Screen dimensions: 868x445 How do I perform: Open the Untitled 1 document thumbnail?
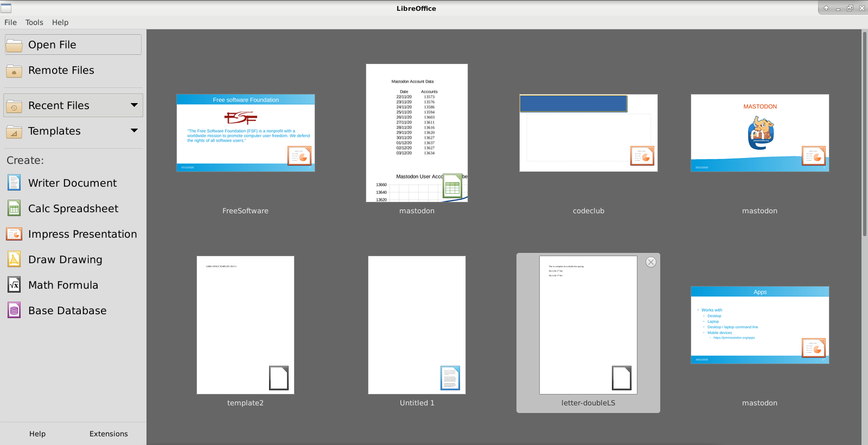[417, 325]
